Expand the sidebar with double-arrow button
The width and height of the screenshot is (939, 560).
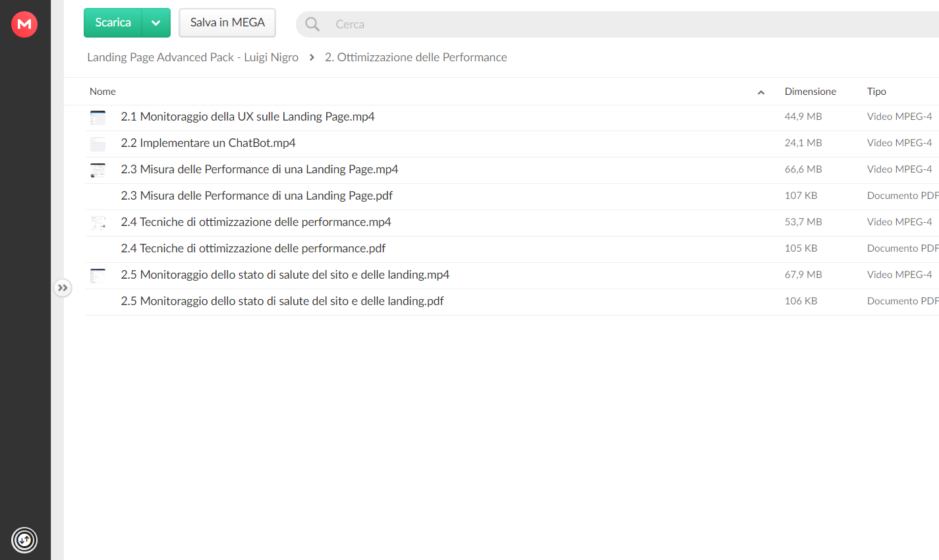point(63,288)
